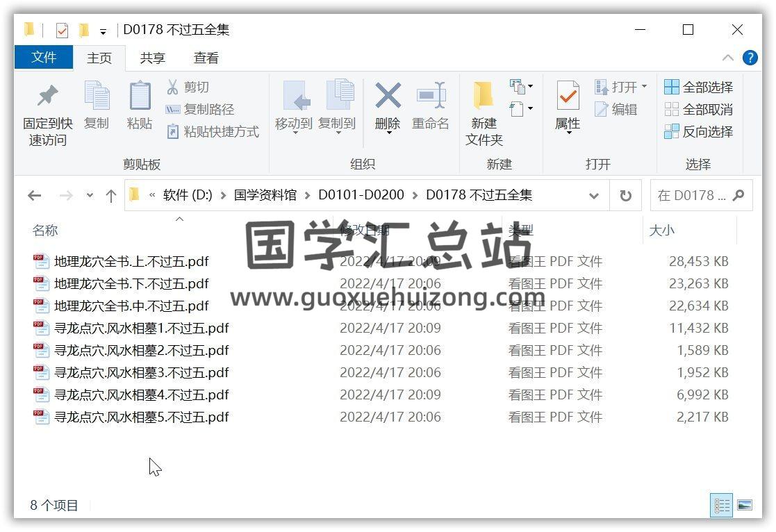Viewport: 776px width, 532px height.
Task: Click Select all (全部选择)
Action: coord(698,87)
